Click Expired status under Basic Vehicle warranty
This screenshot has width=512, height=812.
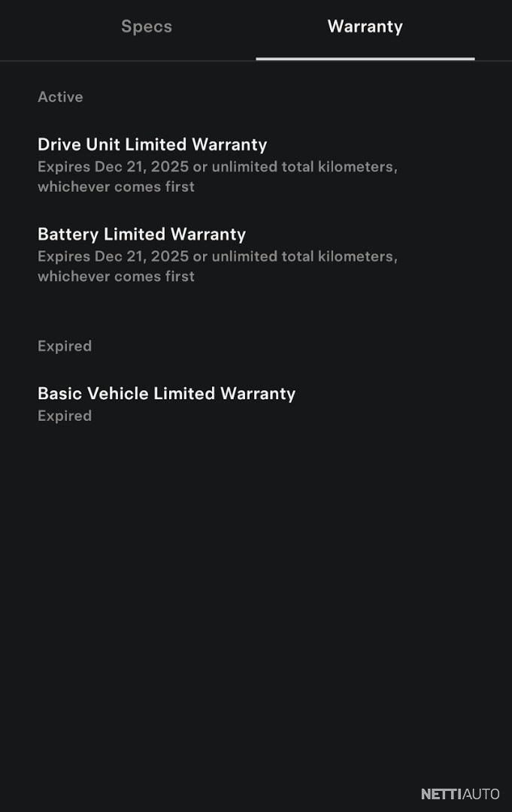point(65,416)
